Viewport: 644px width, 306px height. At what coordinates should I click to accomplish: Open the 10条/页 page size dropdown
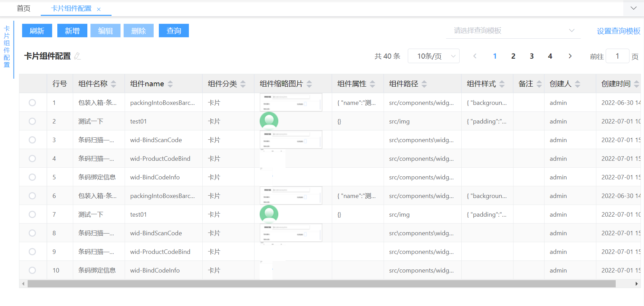(433, 56)
